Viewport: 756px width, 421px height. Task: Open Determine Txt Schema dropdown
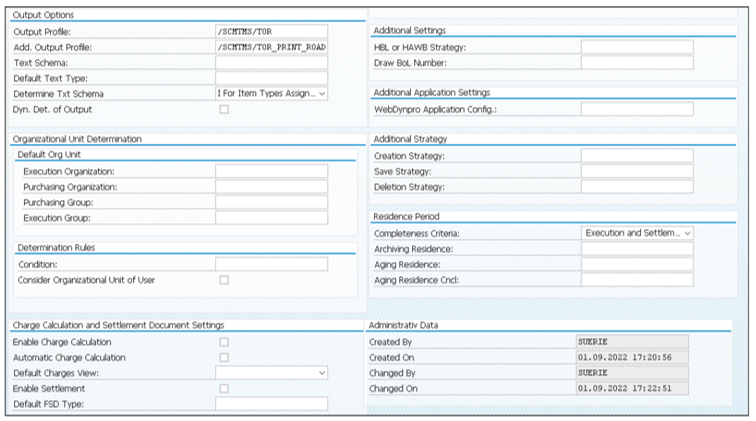[x=271, y=94]
